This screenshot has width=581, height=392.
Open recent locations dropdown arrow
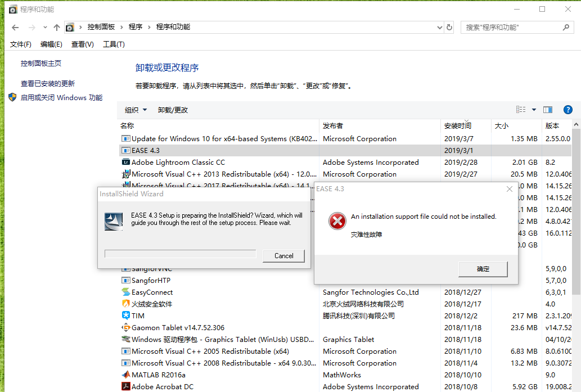point(45,28)
